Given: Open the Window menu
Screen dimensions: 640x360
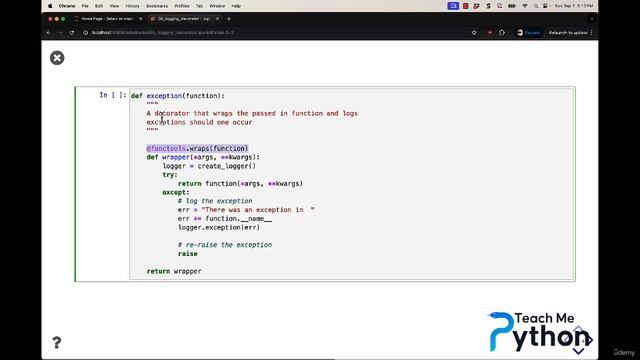Looking at the screenshot, I should (x=217, y=6).
